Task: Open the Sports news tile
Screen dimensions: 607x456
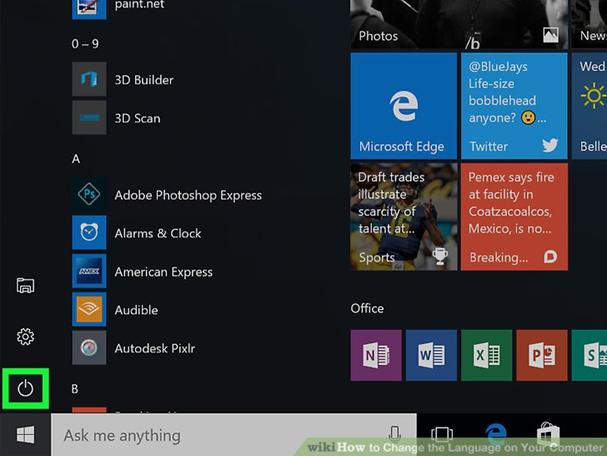Action: point(404,217)
